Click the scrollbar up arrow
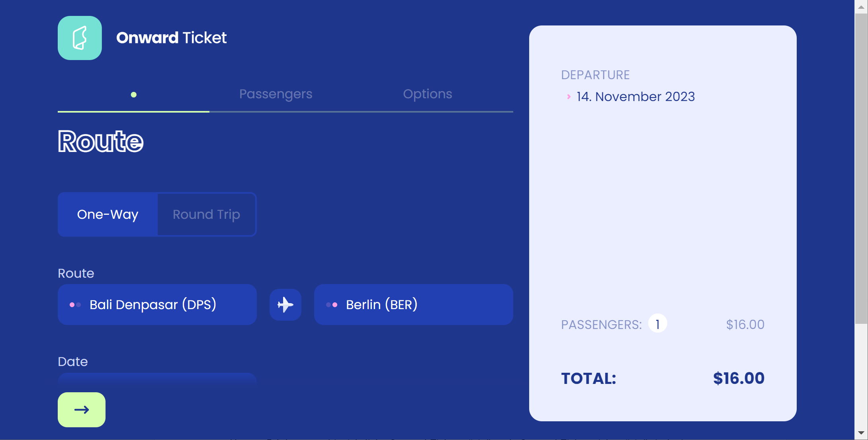The image size is (868, 440). coord(861,7)
